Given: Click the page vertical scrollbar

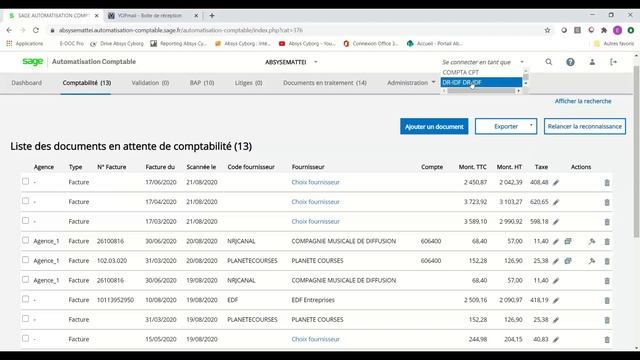Looking at the screenshot, I should pyautogui.click(x=636, y=151).
